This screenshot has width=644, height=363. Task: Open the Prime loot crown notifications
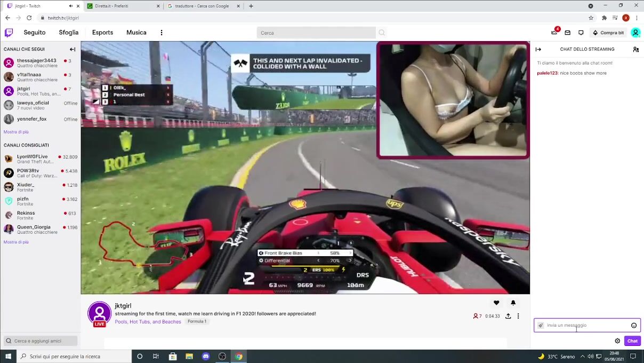[554, 33]
